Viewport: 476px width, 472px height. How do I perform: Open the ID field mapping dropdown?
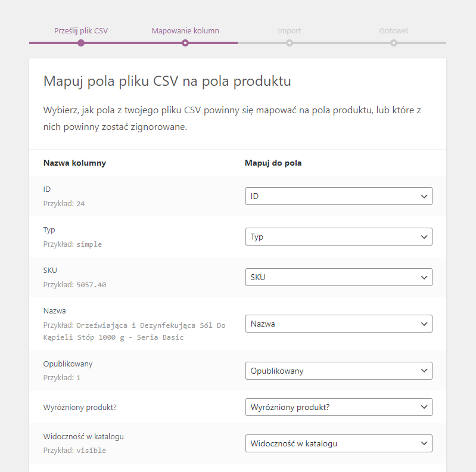tap(339, 196)
